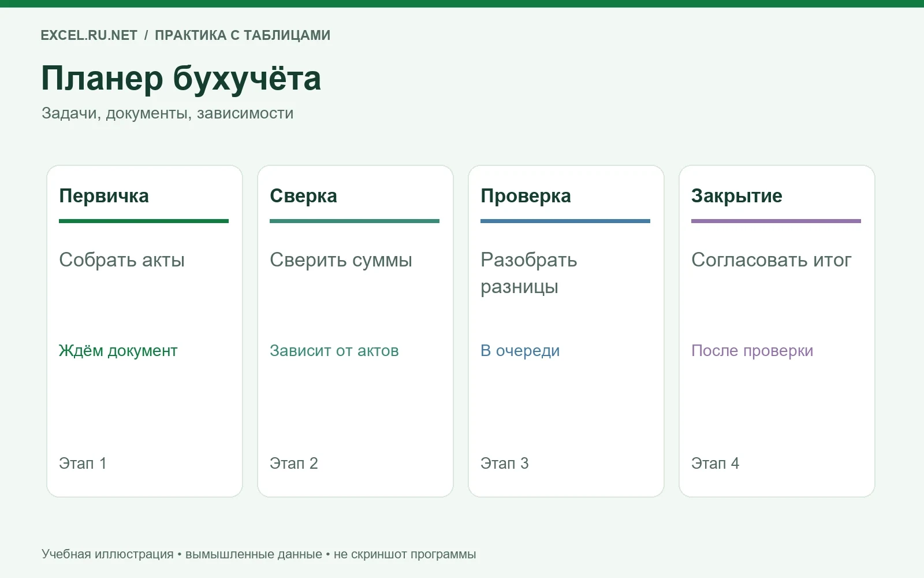Viewport: 924px width, 578px height.
Task: Click the status В очереди
Action: pyautogui.click(x=520, y=351)
